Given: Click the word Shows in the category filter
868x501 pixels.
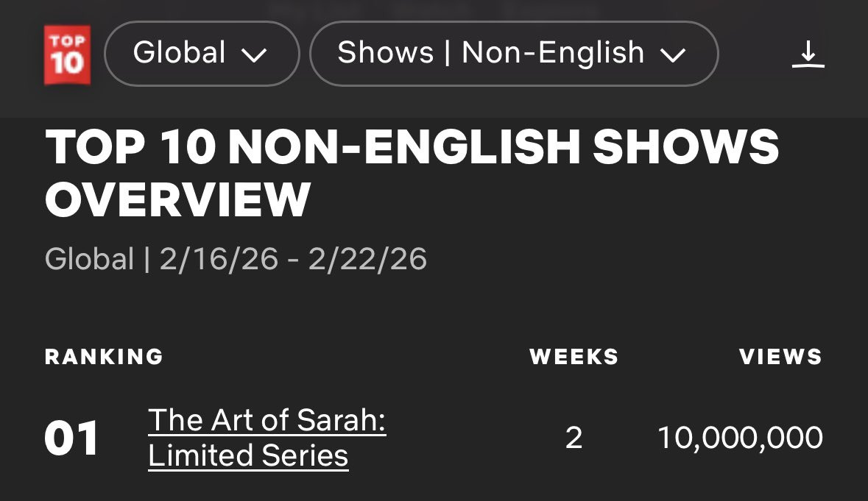Looking at the screenshot, I should 386,53.
